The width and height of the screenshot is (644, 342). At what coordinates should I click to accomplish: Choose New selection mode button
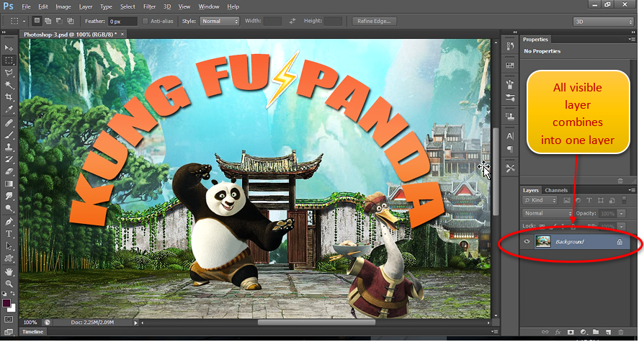pyautogui.click(x=37, y=21)
